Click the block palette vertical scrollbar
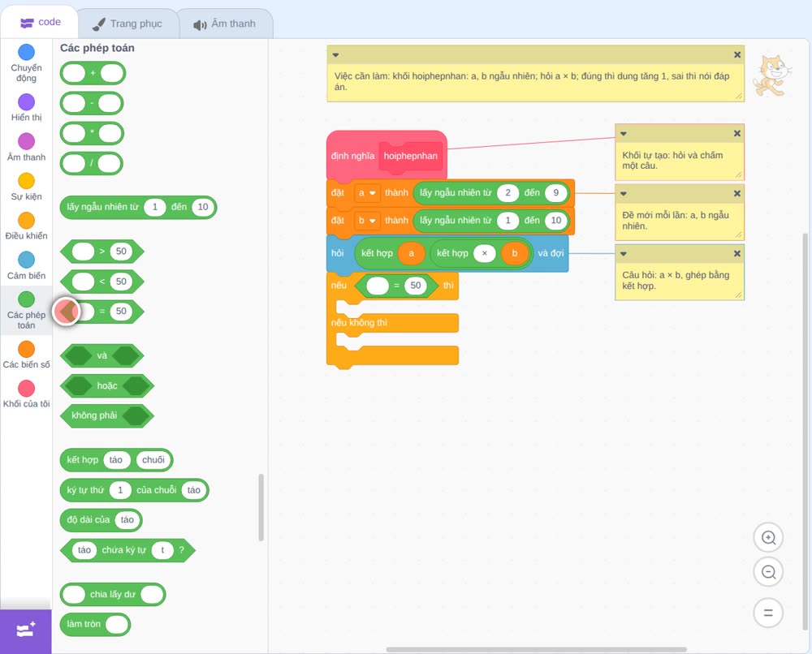Image resolution: width=812 pixels, height=654 pixels. pyautogui.click(x=261, y=507)
